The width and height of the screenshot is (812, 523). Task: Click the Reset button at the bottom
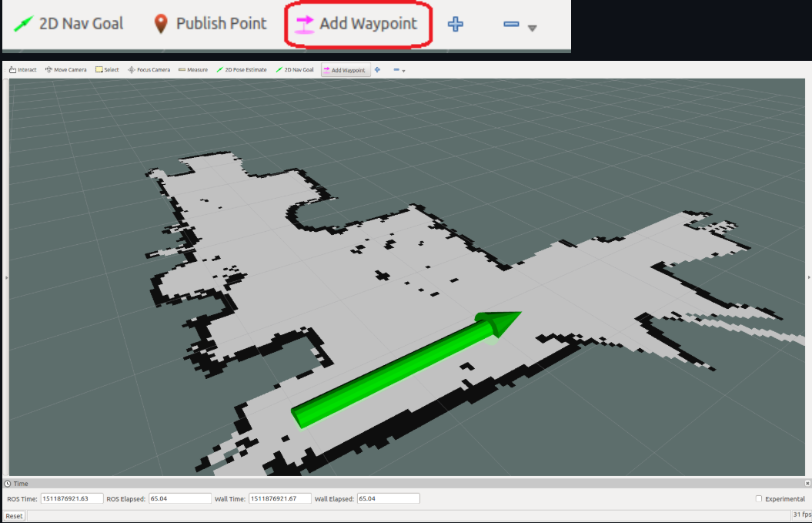coord(14,516)
